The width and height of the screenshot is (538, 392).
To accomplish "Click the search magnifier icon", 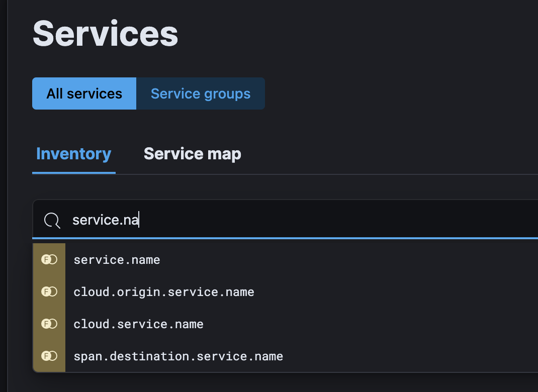I will [x=52, y=220].
